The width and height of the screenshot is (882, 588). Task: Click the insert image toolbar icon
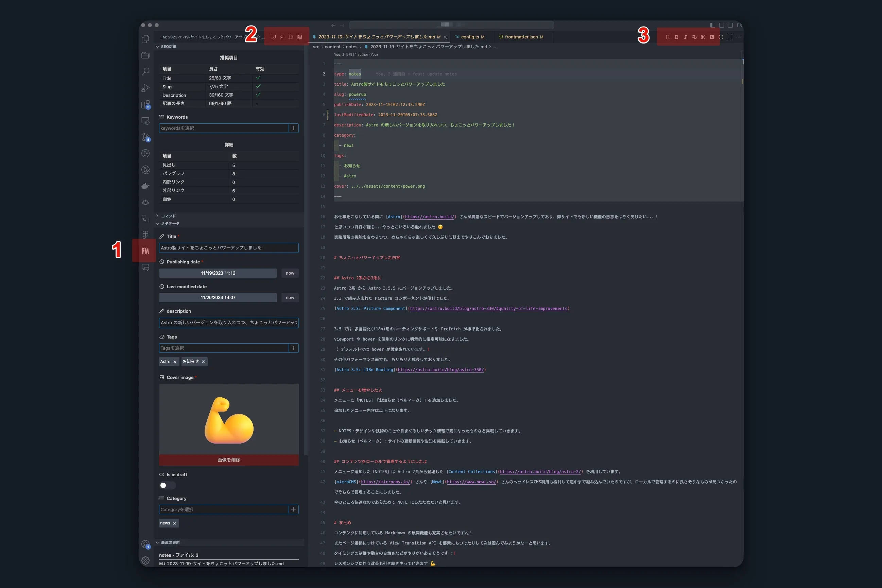tap(712, 37)
